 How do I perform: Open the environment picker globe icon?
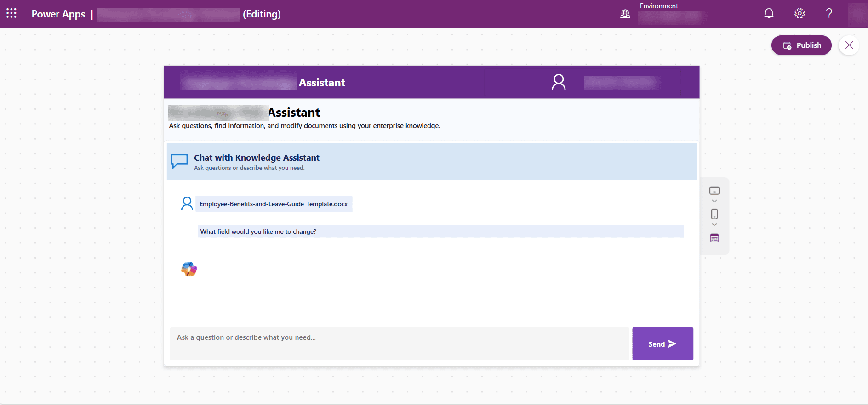click(625, 14)
